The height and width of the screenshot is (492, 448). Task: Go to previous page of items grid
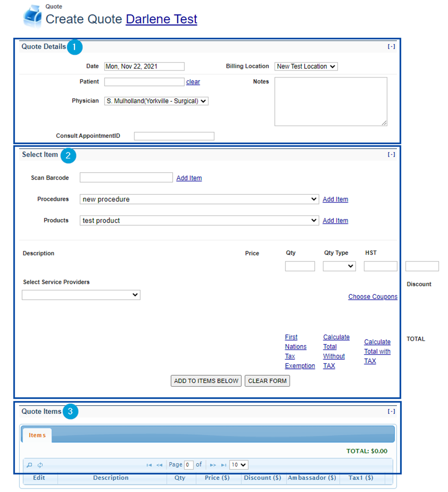click(159, 465)
